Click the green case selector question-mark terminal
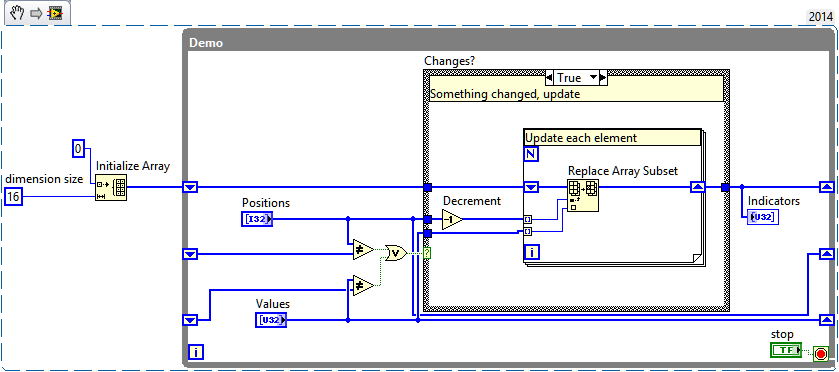The width and height of the screenshot is (839, 372). [427, 254]
